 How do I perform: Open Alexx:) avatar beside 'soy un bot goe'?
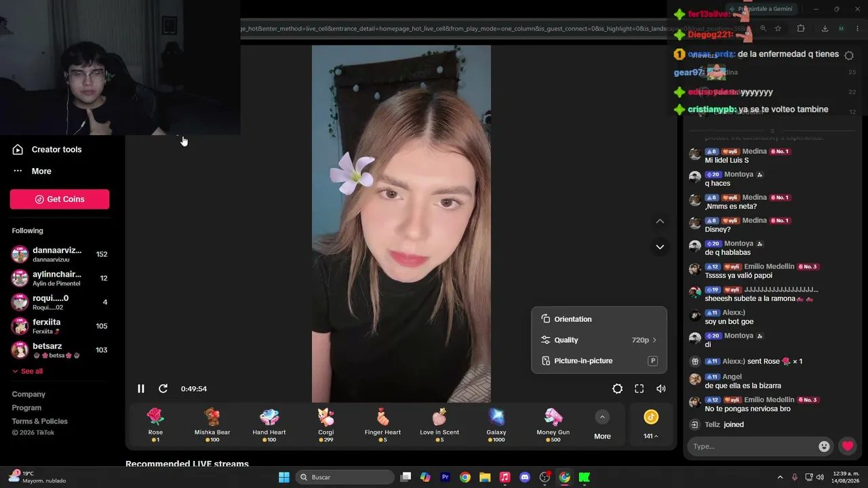click(x=694, y=315)
